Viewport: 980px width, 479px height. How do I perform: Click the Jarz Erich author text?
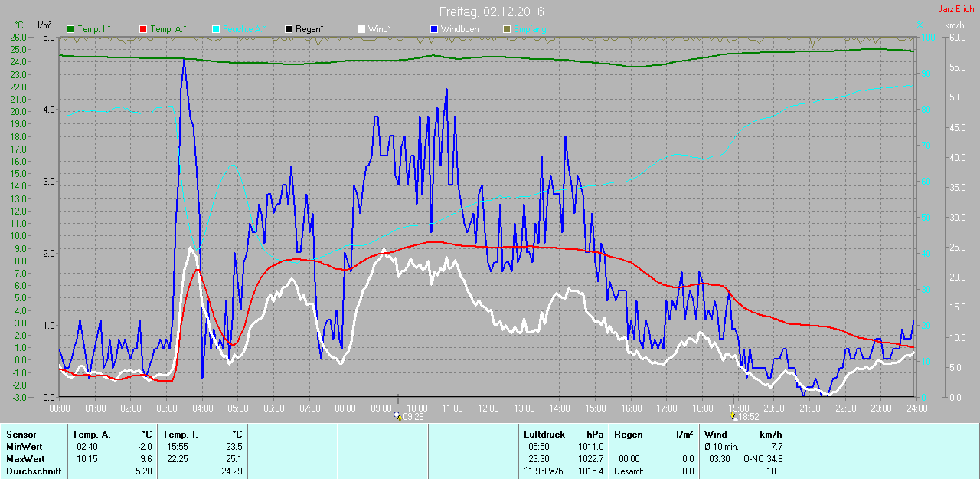click(955, 9)
